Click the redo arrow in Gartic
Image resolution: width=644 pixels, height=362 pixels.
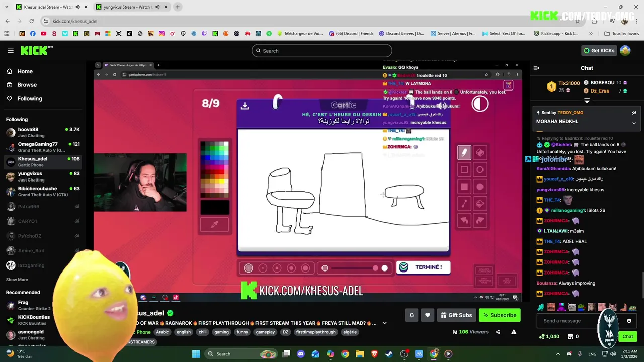pyautogui.click(x=480, y=220)
